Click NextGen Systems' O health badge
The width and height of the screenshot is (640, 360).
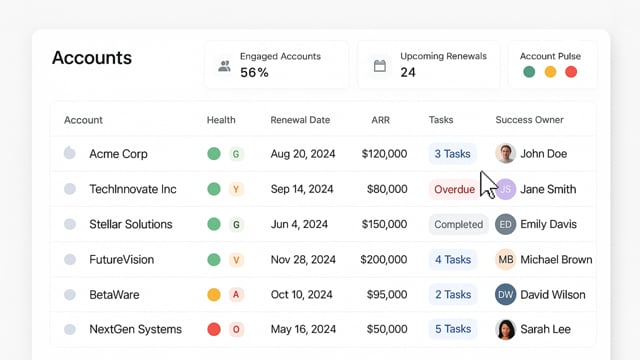pos(236,329)
